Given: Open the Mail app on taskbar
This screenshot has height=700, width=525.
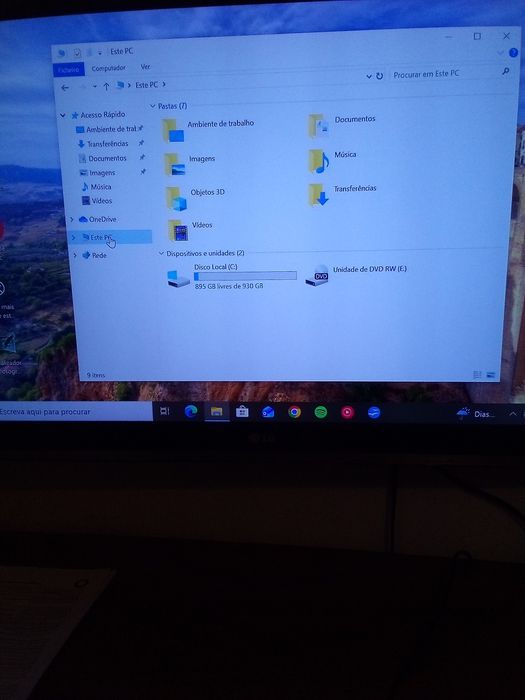Looking at the screenshot, I should point(268,412).
